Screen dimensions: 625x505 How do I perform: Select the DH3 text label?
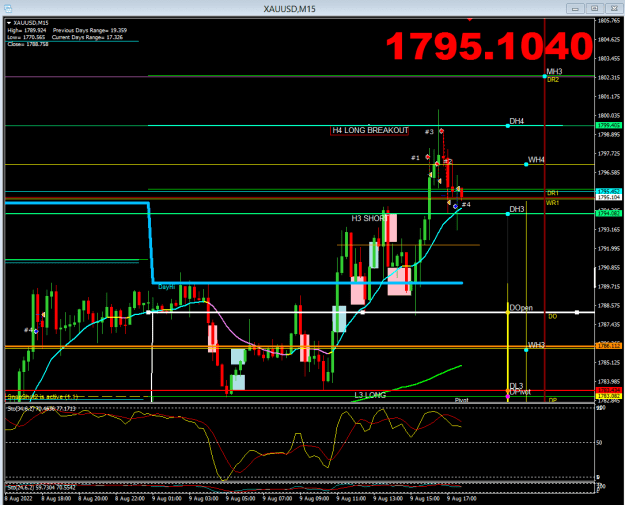coord(517,209)
